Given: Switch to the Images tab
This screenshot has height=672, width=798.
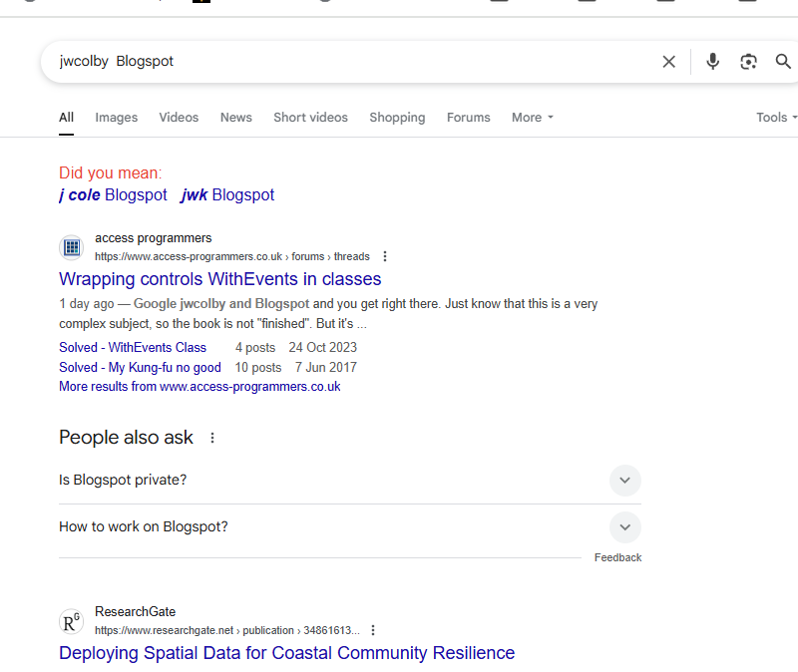Looking at the screenshot, I should tap(116, 118).
